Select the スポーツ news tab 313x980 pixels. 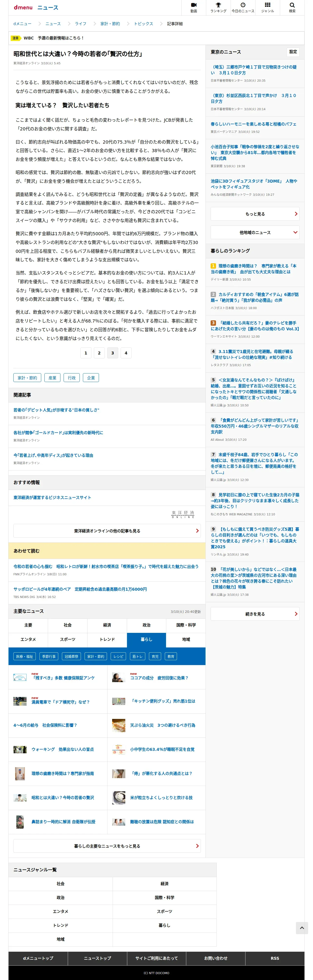point(68,639)
